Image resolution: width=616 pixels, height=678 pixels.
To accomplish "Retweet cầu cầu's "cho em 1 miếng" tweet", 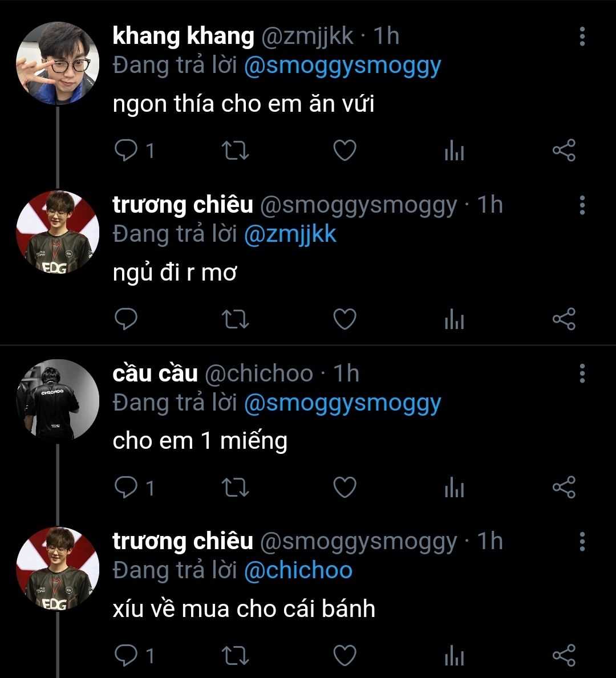I will click(235, 488).
